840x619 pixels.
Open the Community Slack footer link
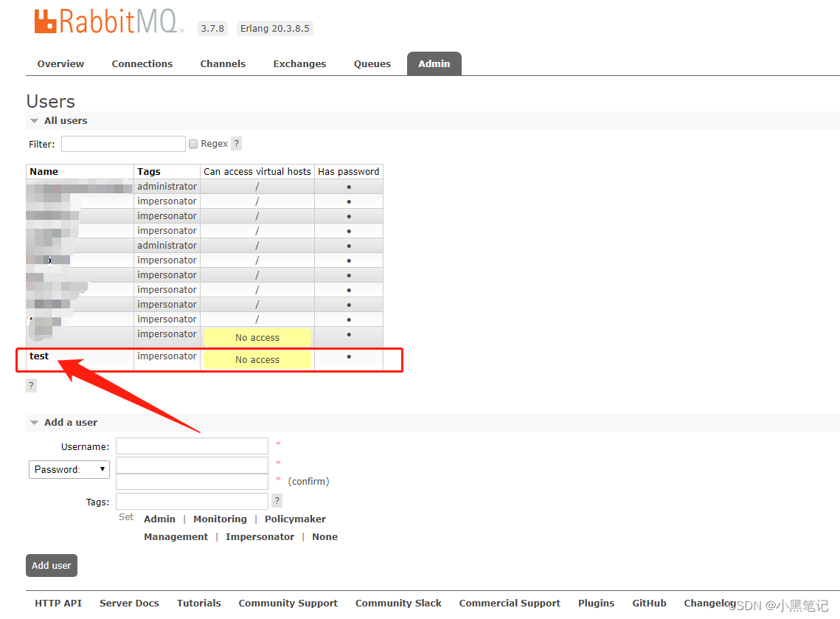(398, 603)
